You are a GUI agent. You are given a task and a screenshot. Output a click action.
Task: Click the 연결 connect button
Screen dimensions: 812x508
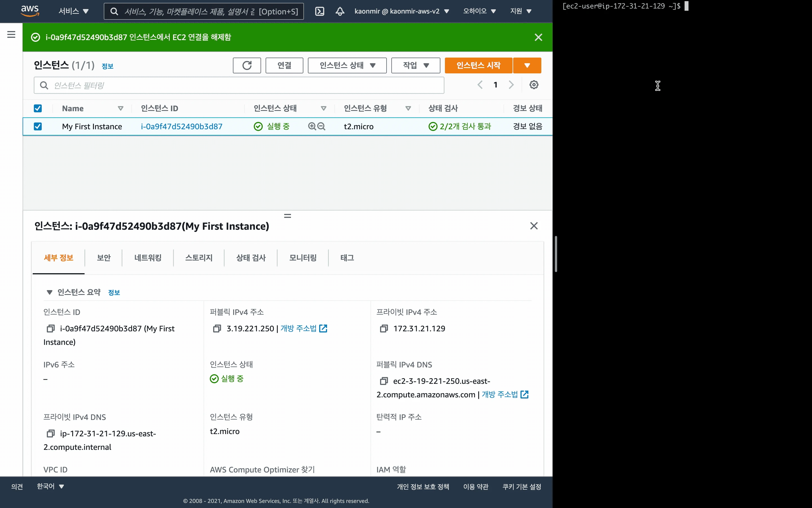pyautogui.click(x=284, y=65)
